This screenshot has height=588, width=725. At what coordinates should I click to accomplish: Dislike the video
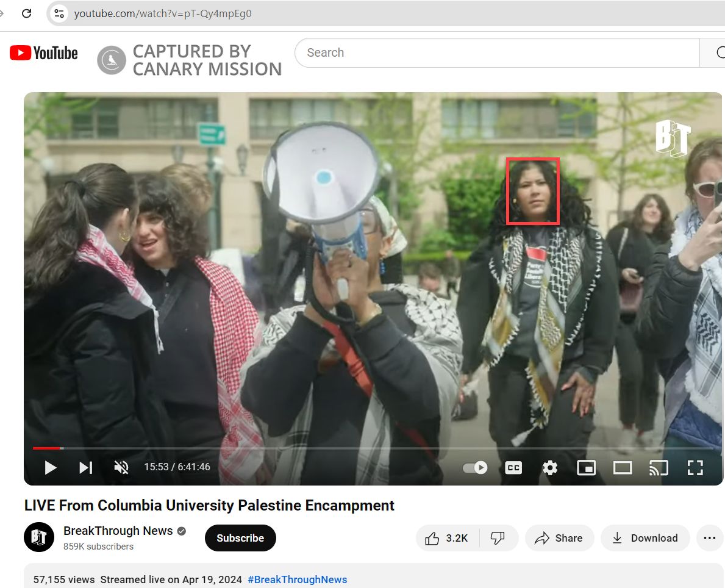[498, 538]
